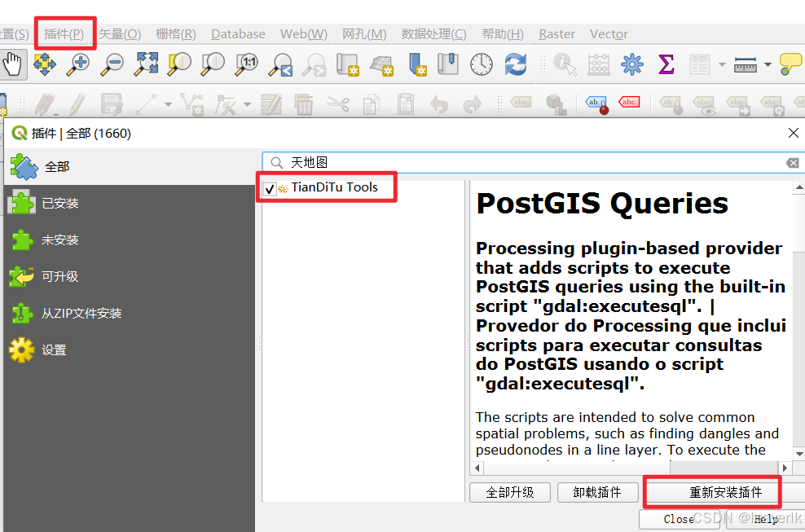Click New Spatial Bookmark icon
The width and height of the screenshot is (805, 532).
(x=417, y=64)
